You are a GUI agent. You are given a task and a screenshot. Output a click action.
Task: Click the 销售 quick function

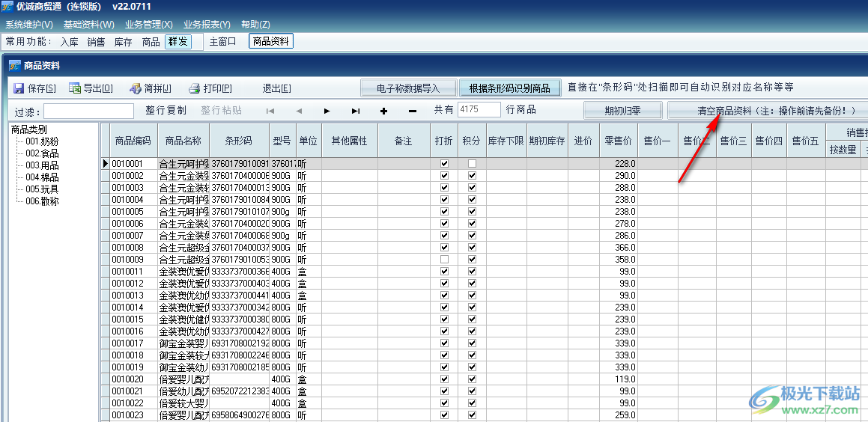click(97, 41)
